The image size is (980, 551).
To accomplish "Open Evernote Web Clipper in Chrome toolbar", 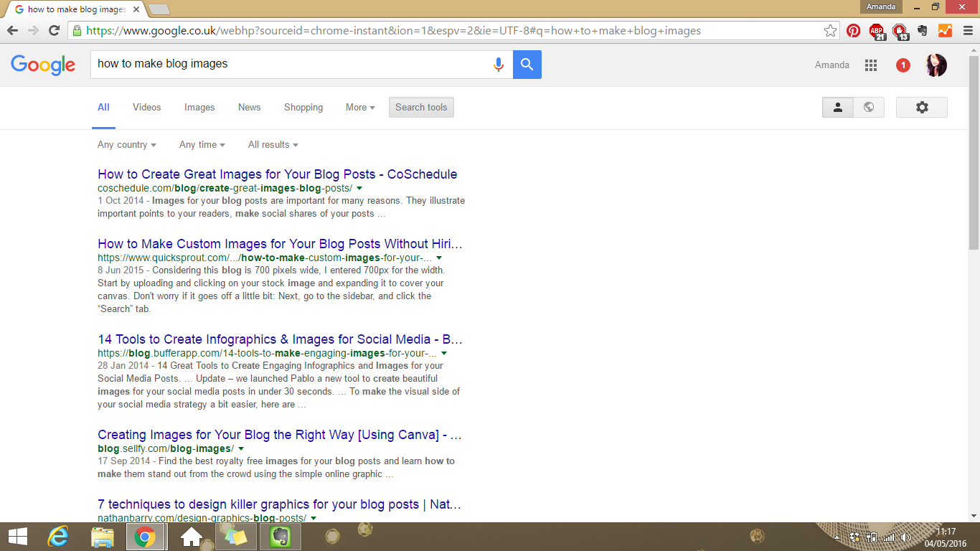I will tap(923, 31).
